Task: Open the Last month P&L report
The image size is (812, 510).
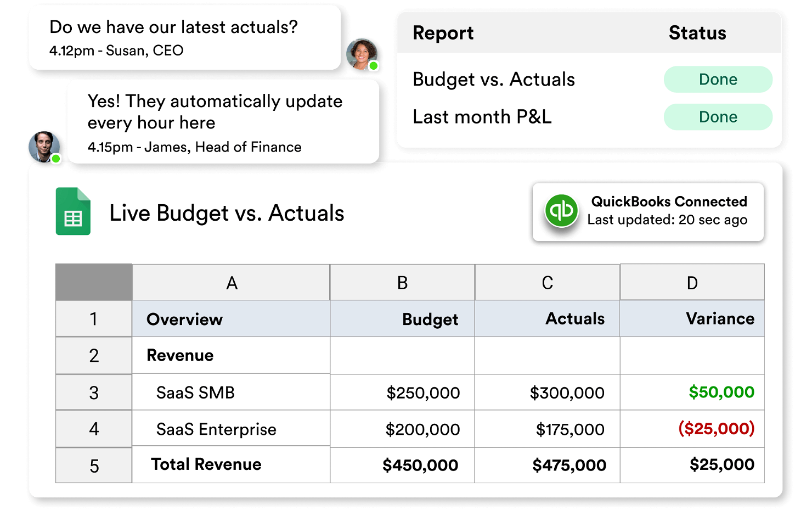Action: click(589, 117)
